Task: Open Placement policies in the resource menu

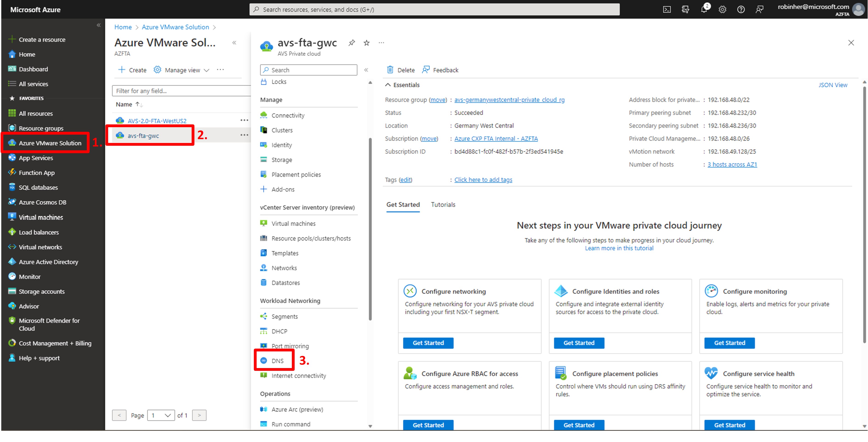Action: (296, 174)
